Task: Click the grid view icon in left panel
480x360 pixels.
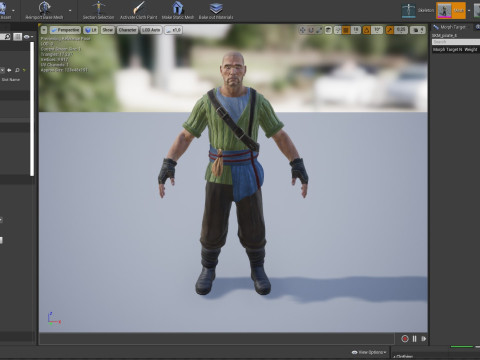Action: [x=17, y=36]
